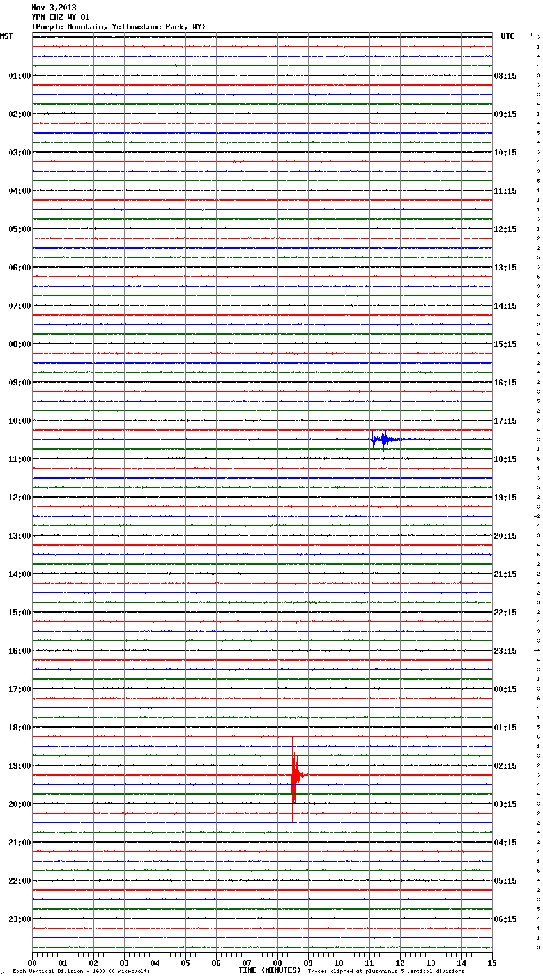
Task: Click the 01:15 UTC time label
Action: point(505,728)
